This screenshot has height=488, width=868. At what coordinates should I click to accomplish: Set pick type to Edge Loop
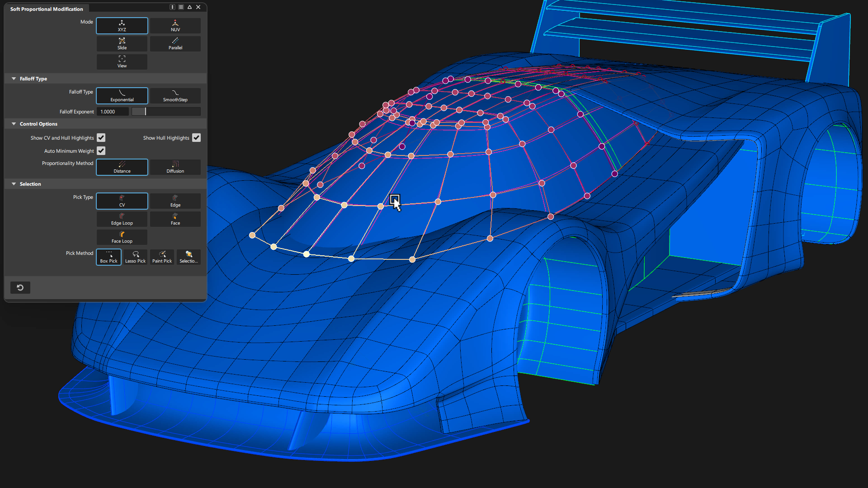[x=122, y=219]
